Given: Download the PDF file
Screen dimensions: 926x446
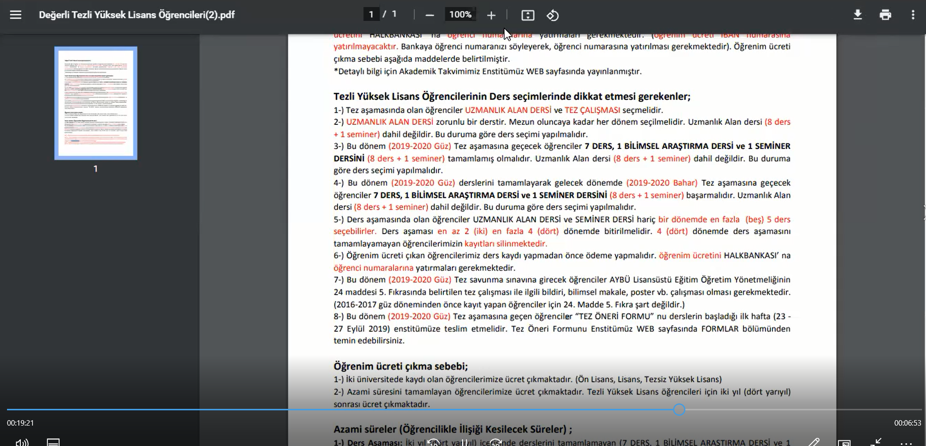Looking at the screenshot, I should pos(857,15).
